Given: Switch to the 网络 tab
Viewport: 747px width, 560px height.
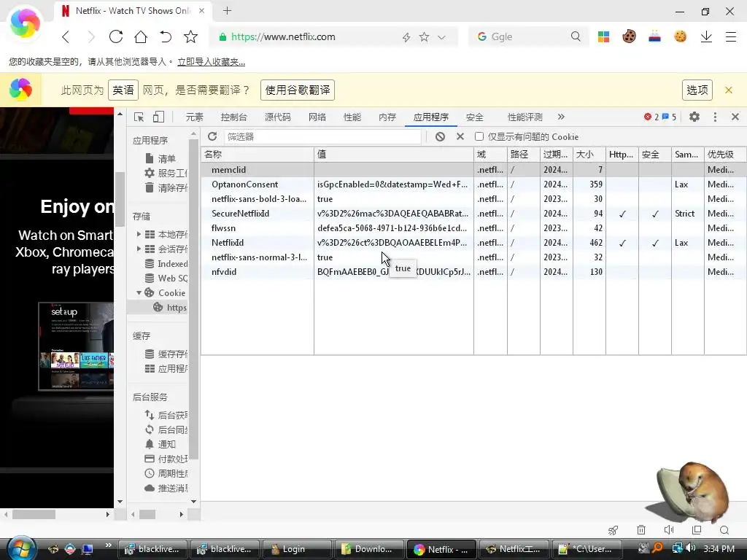Looking at the screenshot, I should (317, 117).
